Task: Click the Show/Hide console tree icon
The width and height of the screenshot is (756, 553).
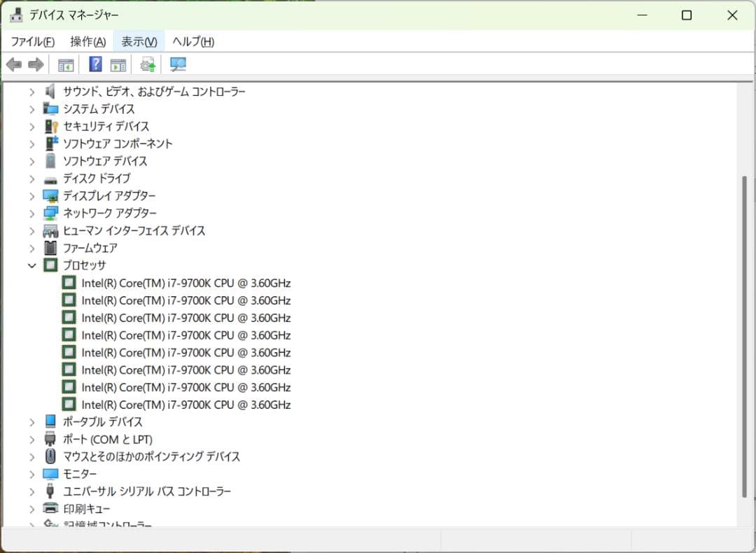Action: click(x=65, y=64)
